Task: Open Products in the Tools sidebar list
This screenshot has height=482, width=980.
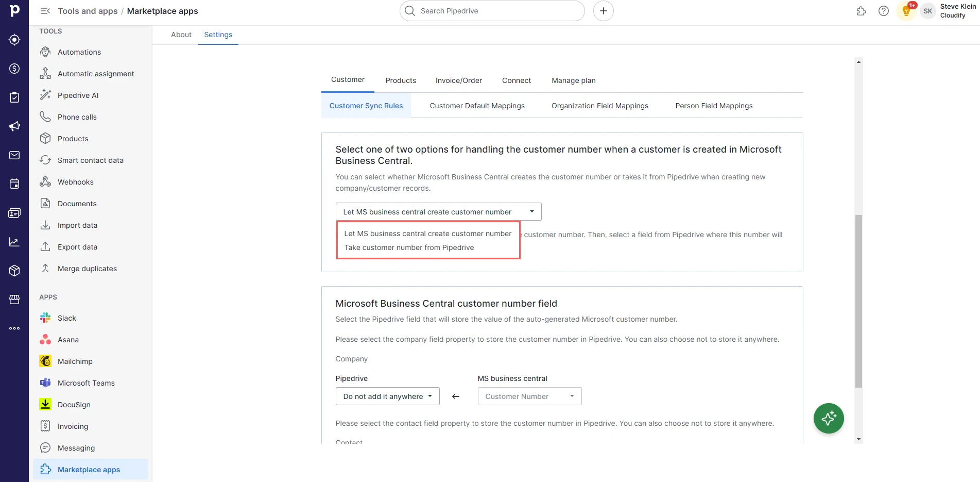Action: pyautogui.click(x=91, y=139)
